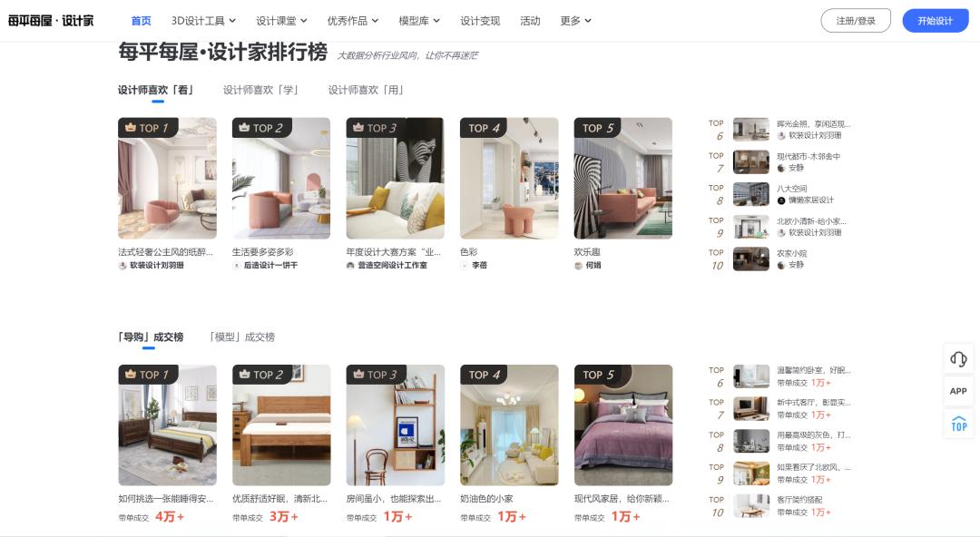Click the 软装设计刘羽珊 avatar under TOP 1
Image resolution: width=980 pixels, height=537 pixels.
122,266
